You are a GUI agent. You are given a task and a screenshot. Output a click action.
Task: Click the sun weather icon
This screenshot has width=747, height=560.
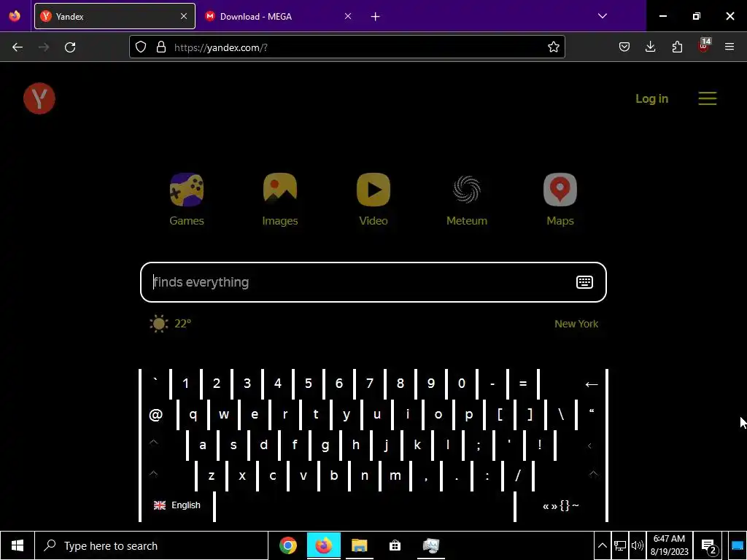pos(158,324)
